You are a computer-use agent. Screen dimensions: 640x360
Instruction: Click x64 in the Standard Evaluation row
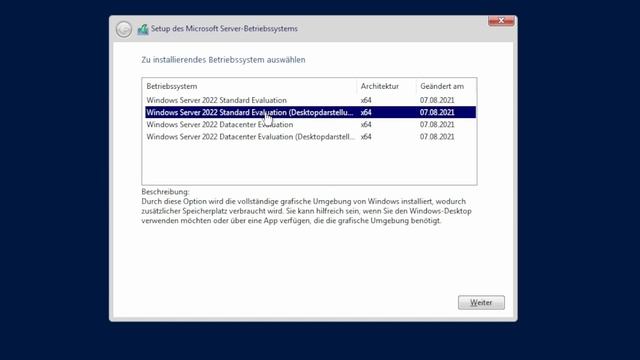coord(366,100)
